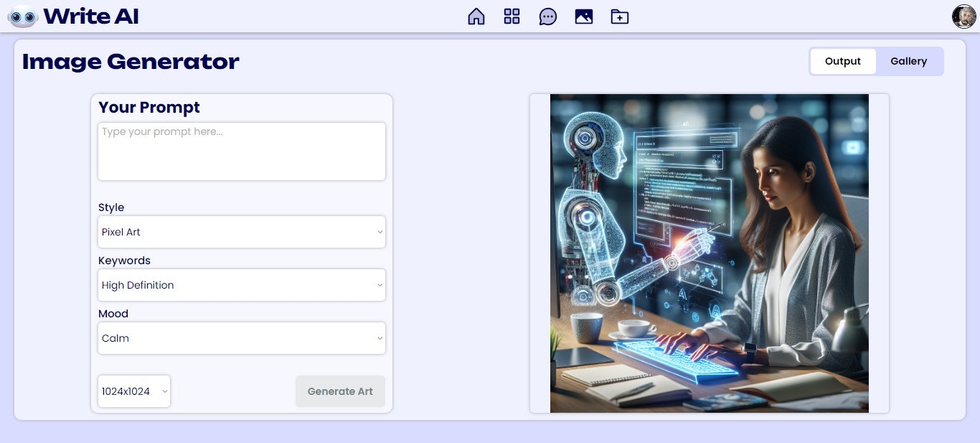Image resolution: width=980 pixels, height=443 pixels.
Task: Focus the prompt text area
Action: point(242,151)
